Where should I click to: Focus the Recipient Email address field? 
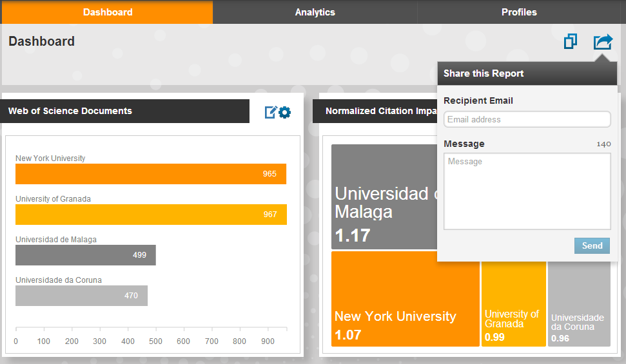(527, 119)
